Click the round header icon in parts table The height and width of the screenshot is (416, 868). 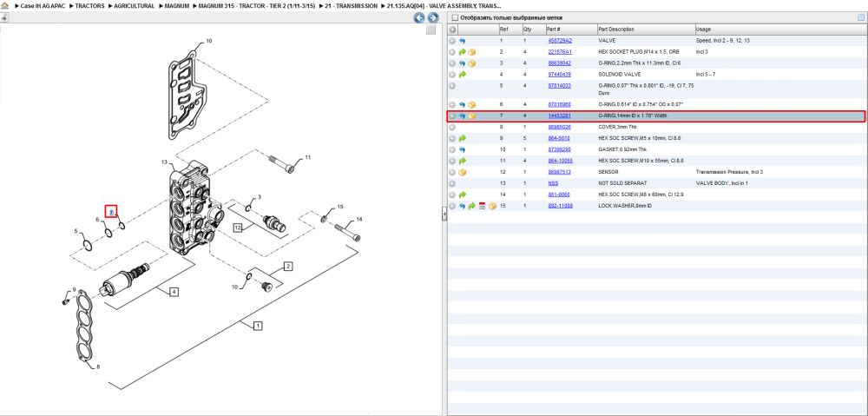coord(452,30)
